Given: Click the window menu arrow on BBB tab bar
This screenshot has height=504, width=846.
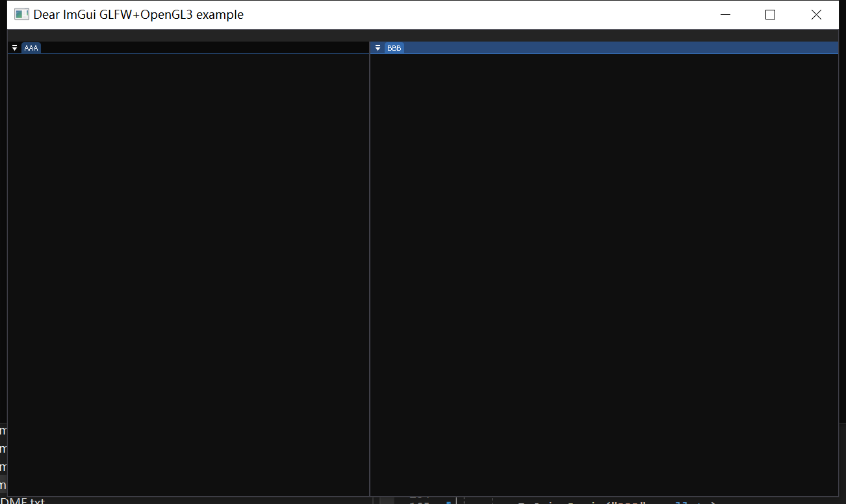Looking at the screenshot, I should (x=377, y=47).
